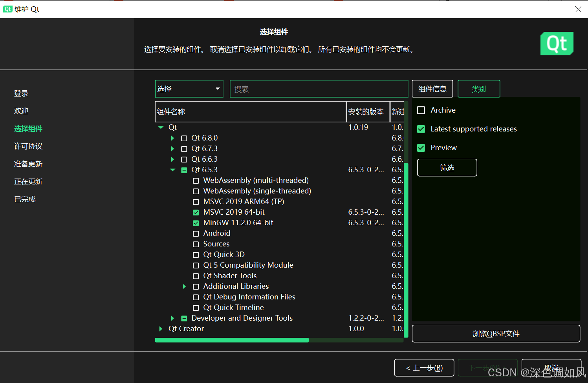Sort by 安装的版本 column header
Screen dimensions: 588x383
point(368,112)
